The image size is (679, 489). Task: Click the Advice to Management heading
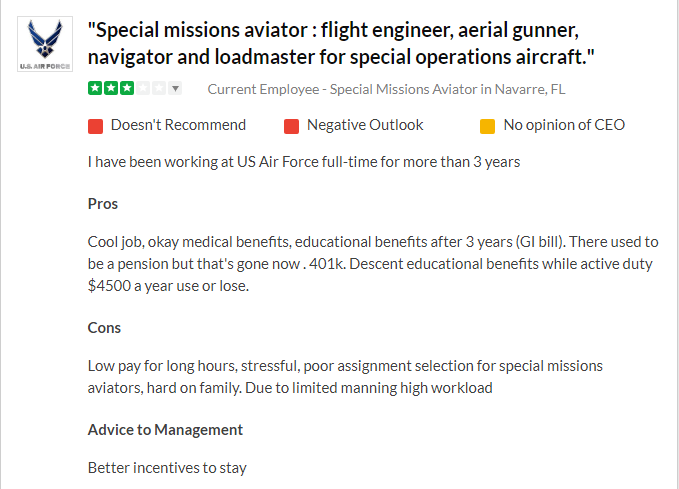tap(165, 430)
